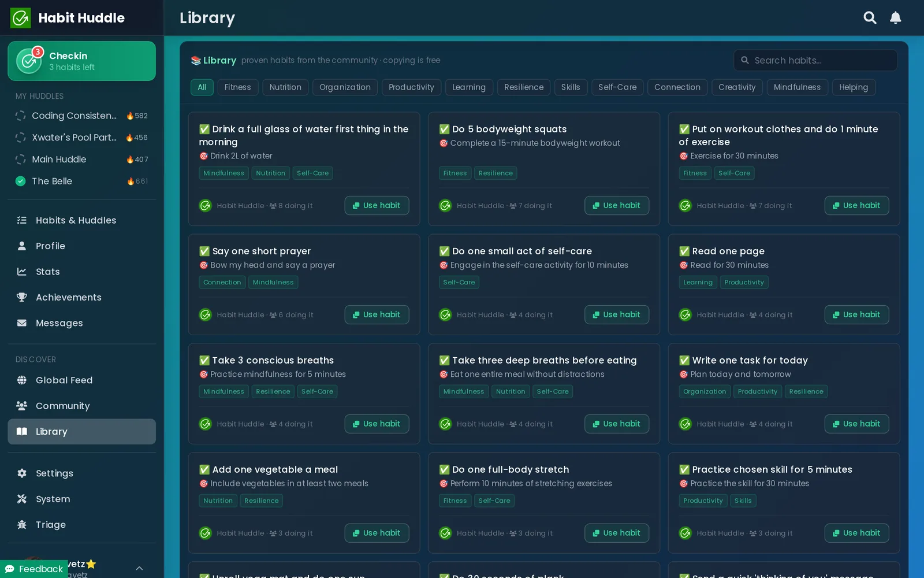Open the Checkin habits left card
924x578 pixels.
point(82,61)
